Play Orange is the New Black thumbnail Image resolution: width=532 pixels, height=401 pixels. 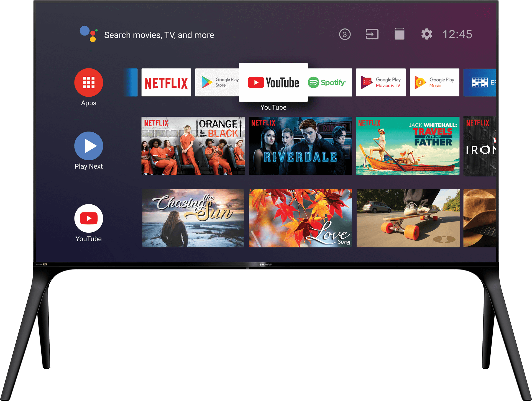(193, 146)
